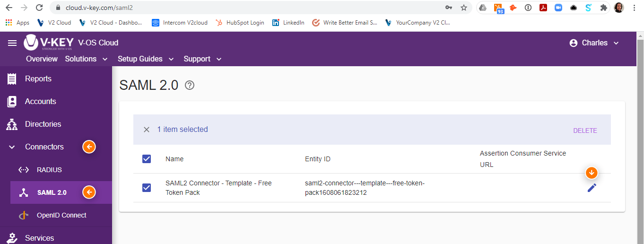The height and width of the screenshot is (244, 644).
Task: Click the Entity ID column header
Action: [318, 159]
